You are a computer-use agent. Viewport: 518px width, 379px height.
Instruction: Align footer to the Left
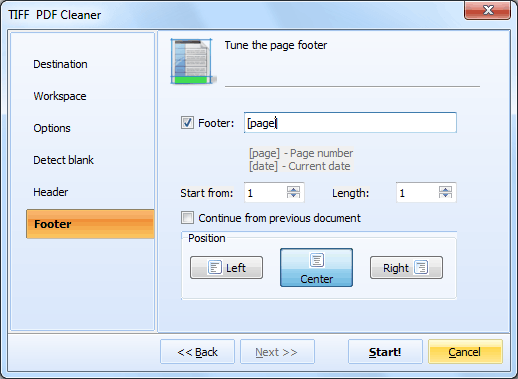[x=226, y=267]
